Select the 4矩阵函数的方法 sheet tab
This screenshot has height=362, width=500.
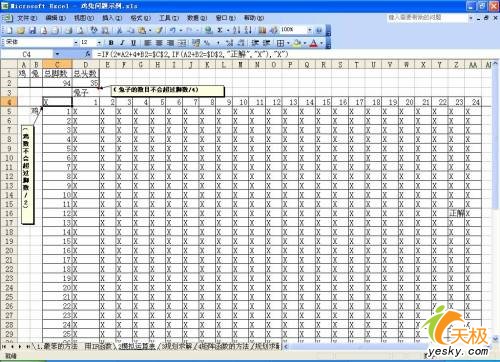(223, 346)
